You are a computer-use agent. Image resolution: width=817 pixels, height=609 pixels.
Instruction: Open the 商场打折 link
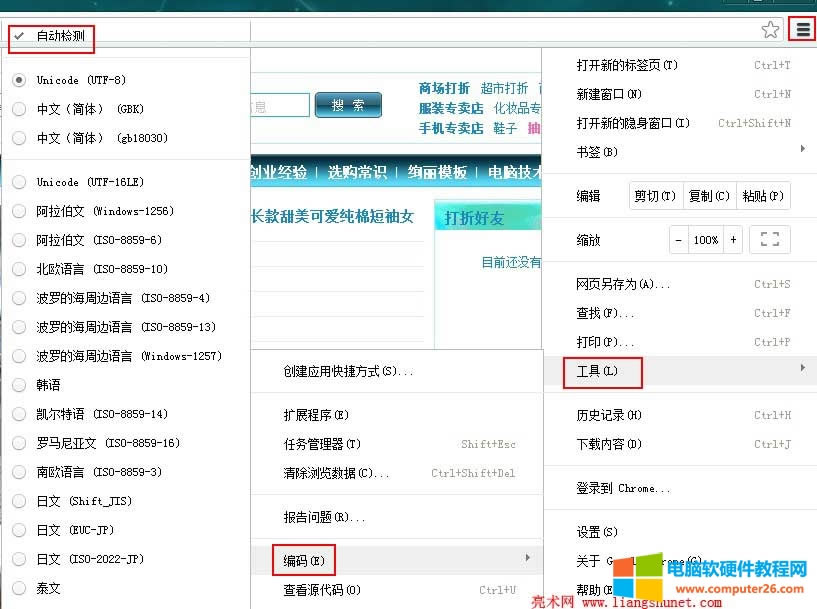[x=444, y=87]
